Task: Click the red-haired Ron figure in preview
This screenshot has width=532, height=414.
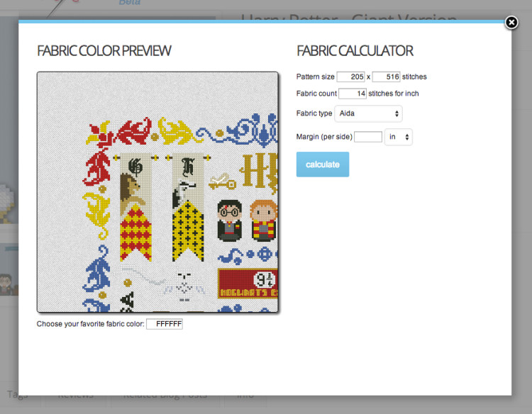Action: [264, 220]
